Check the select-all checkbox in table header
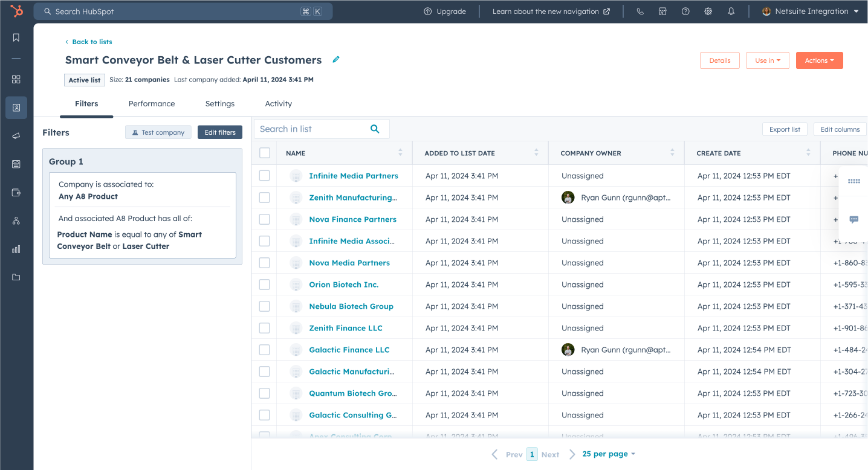868x470 pixels. [x=265, y=153]
